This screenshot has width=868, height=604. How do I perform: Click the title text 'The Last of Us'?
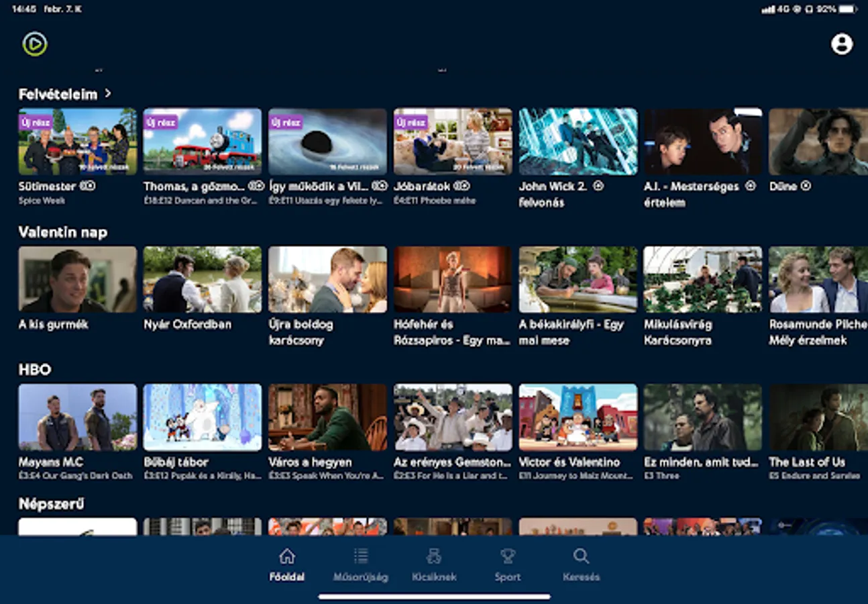(807, 462)
